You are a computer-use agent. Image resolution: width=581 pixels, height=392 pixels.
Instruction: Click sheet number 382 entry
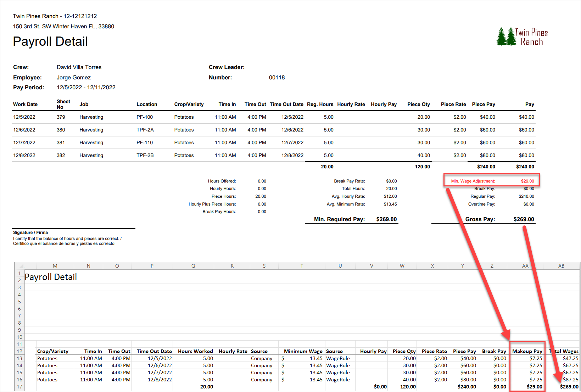click(x=61, y=155)
